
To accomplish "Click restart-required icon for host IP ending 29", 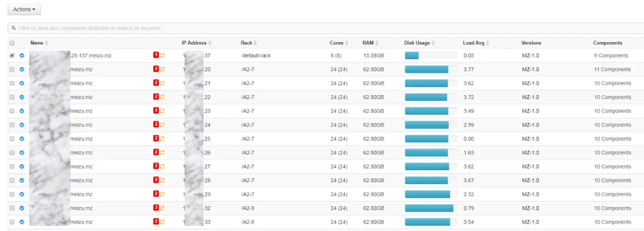I will [162, 194].
